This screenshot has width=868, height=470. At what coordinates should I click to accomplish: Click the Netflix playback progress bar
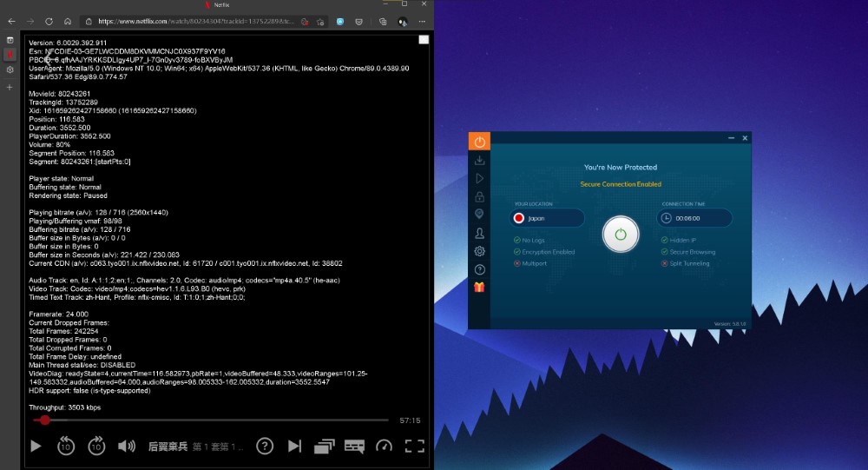pos(217,420)
